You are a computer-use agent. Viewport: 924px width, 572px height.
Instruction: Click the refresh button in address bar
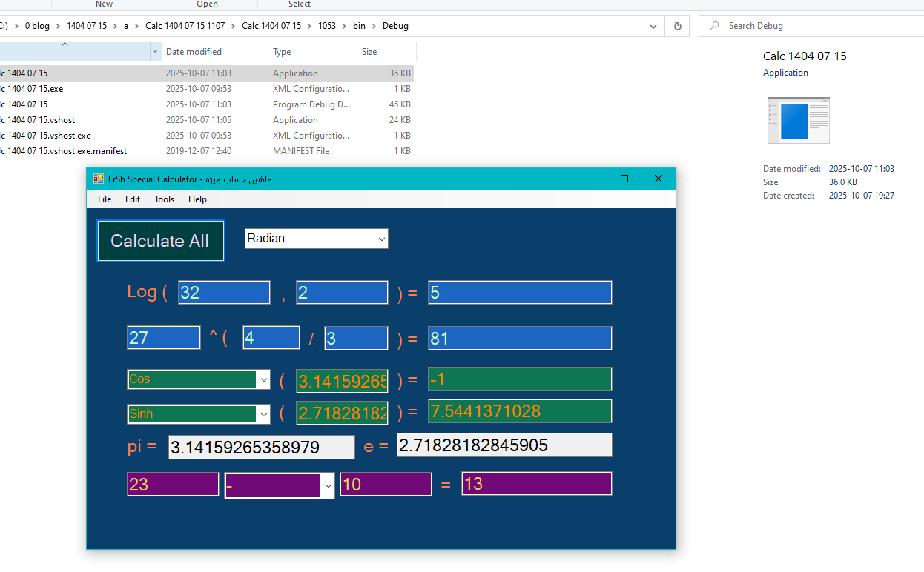pyautogui.click(x=677, y=26)
